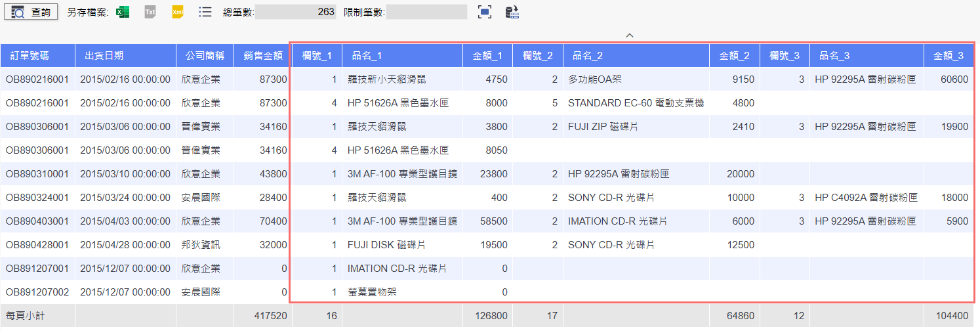
Task: Click the 查詢 query button
Action: [x=31, y=12]
